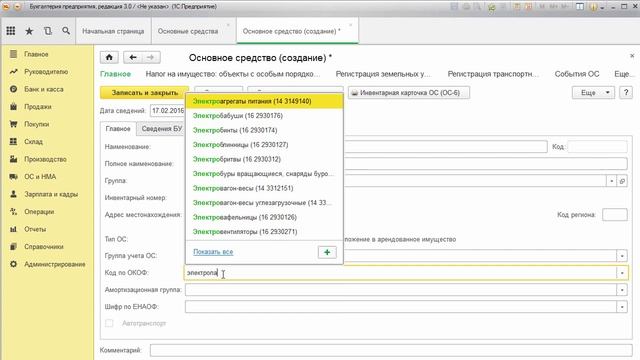The image size is (640, 360).
Task: Open the sections menu grid icon
Action: [x=11, y=31]
